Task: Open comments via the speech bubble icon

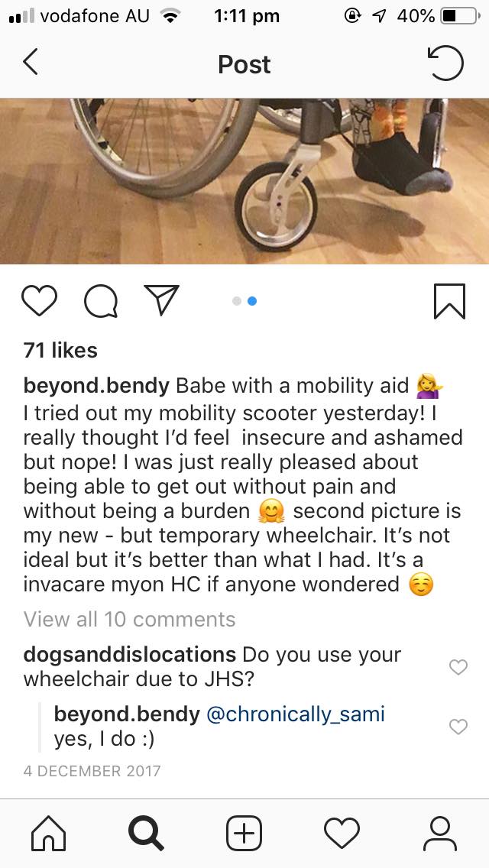Action: pyautogui.click(x=101, y=302)
